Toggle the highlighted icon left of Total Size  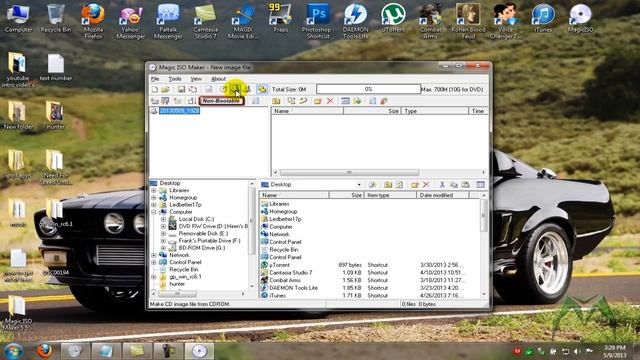click(262, 89)
